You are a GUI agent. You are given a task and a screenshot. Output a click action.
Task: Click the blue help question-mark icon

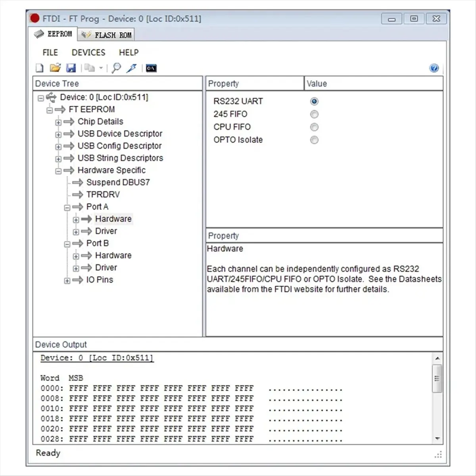click(434, 68)
